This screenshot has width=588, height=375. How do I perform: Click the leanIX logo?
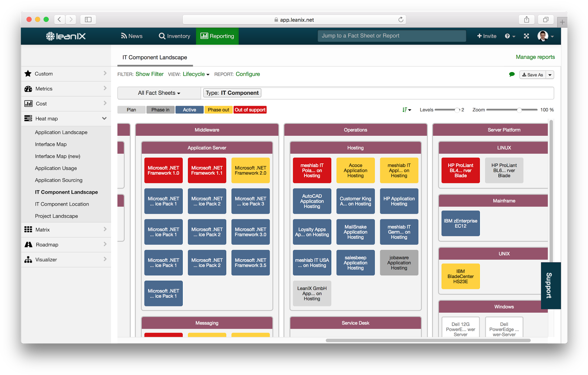point(66,36)
